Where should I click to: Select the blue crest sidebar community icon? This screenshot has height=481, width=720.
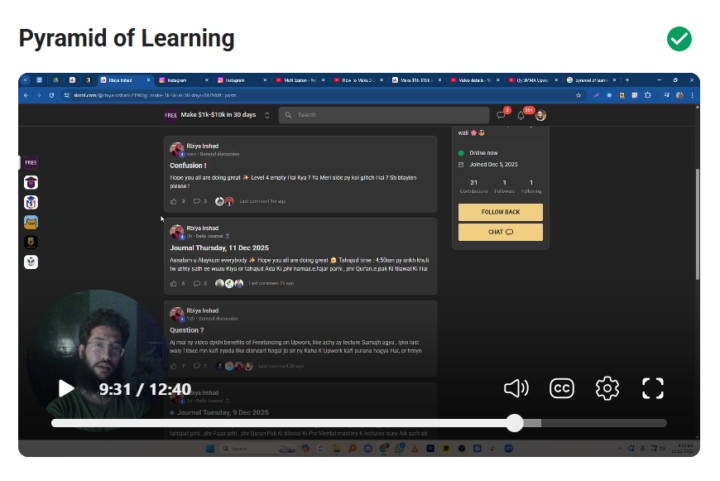pyautogui.click(x=31, y=202)
